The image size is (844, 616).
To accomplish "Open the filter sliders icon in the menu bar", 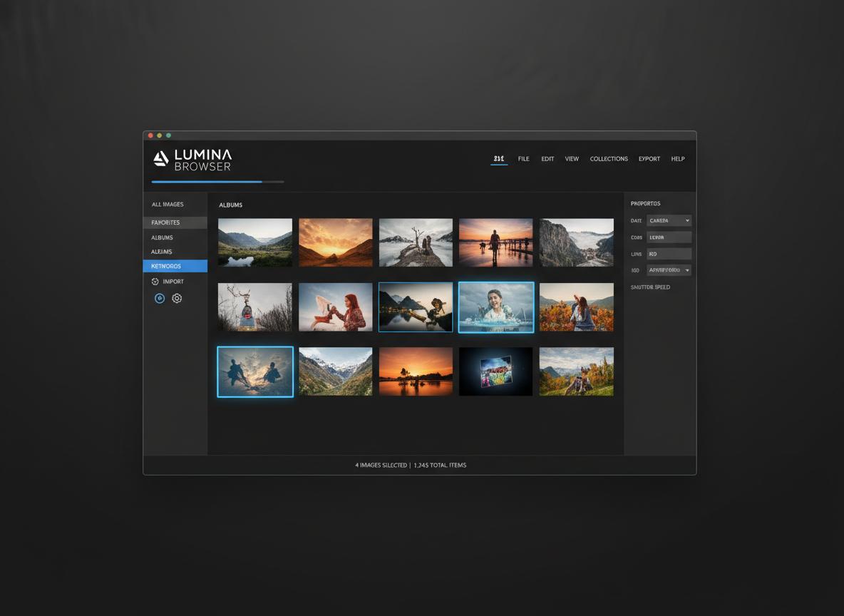I will click(498, 158).
